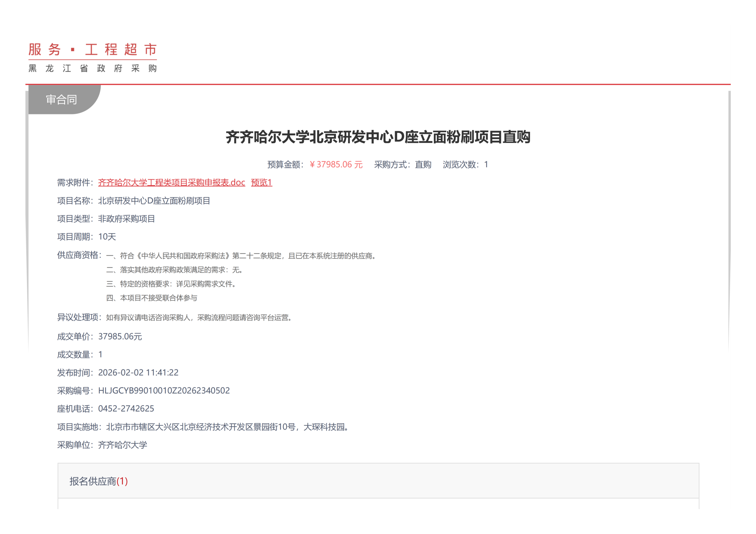Click the 报名供应商(1) section header
The height and width of the screenshot is (534, 756).
pyautogui.click(x=99, y=481)
